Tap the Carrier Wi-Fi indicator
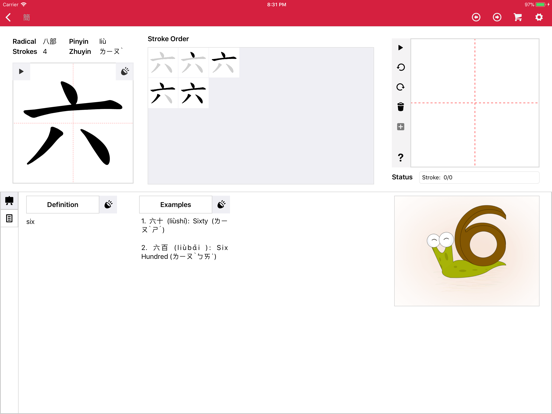 (14, 5)
